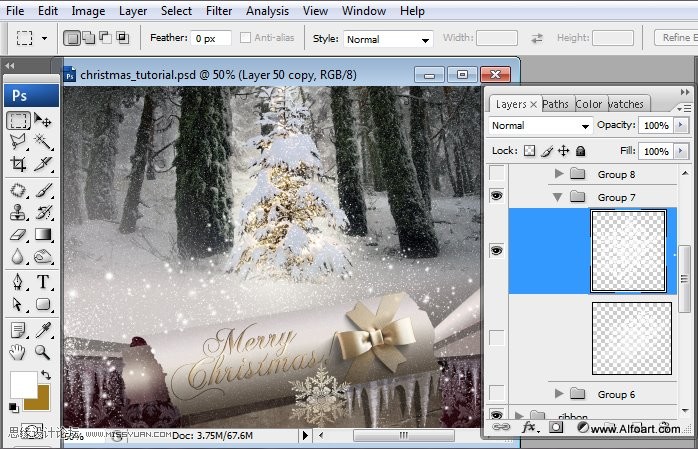Show the hidden Group 8
Screen dimensions: 698x449
click(x=497, y=173)
